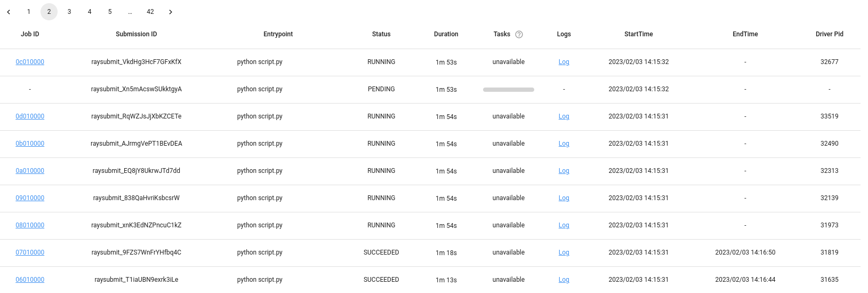
Task: Jump to last page 42
Action: (150, 12)
